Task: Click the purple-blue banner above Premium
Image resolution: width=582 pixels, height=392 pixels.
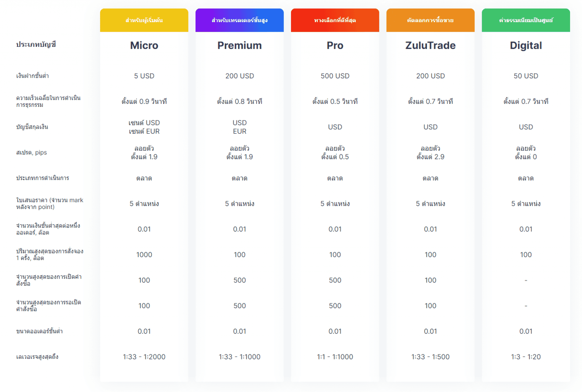Action: pyautogui.click(x=240, y=20)
